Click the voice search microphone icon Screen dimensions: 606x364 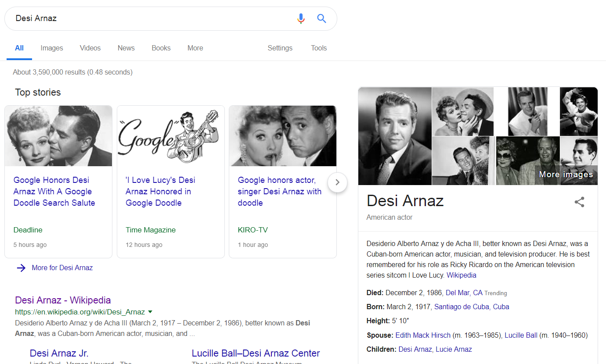tap(301, 18)
